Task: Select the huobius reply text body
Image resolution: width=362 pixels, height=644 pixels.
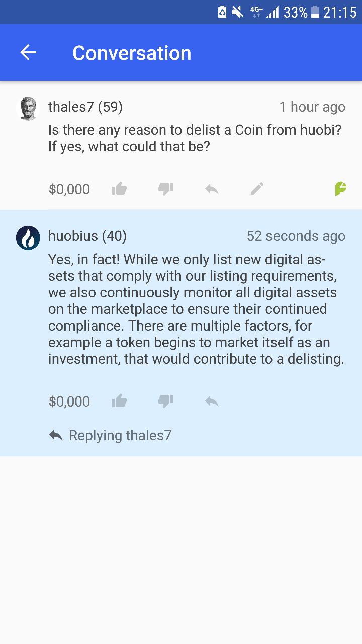Action: [x=197, y=309]
